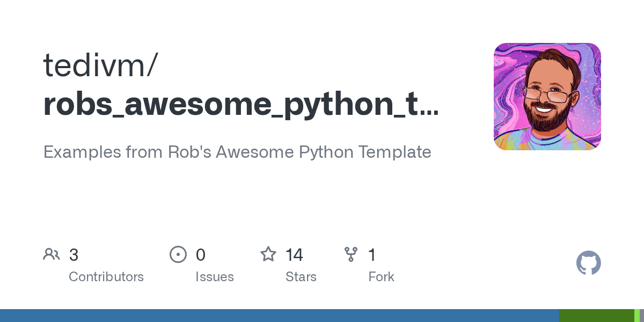Open the GitHub logo
This screenshot has width=644, height=322.
pos(588,264)
